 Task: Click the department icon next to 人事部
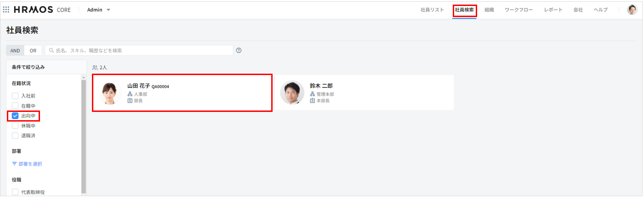tap(130, 94)
